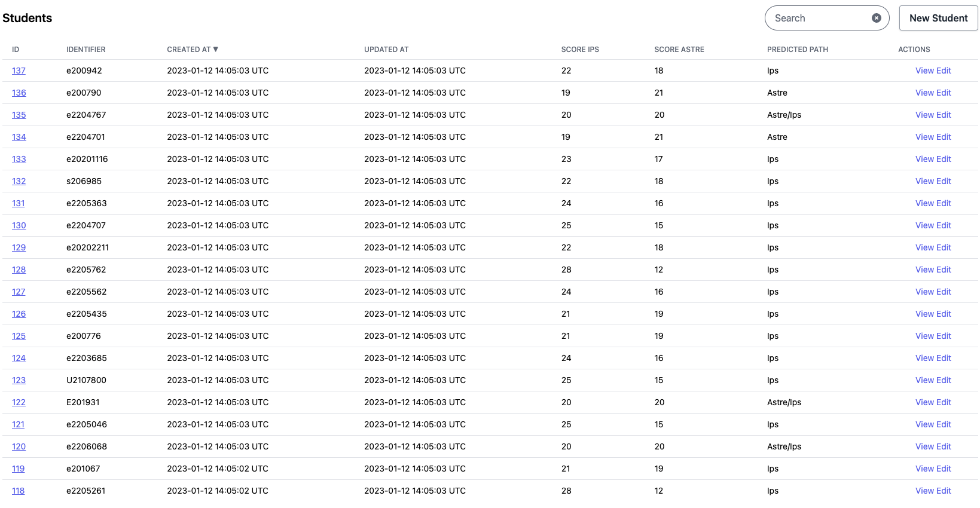View student s206985

924,181
